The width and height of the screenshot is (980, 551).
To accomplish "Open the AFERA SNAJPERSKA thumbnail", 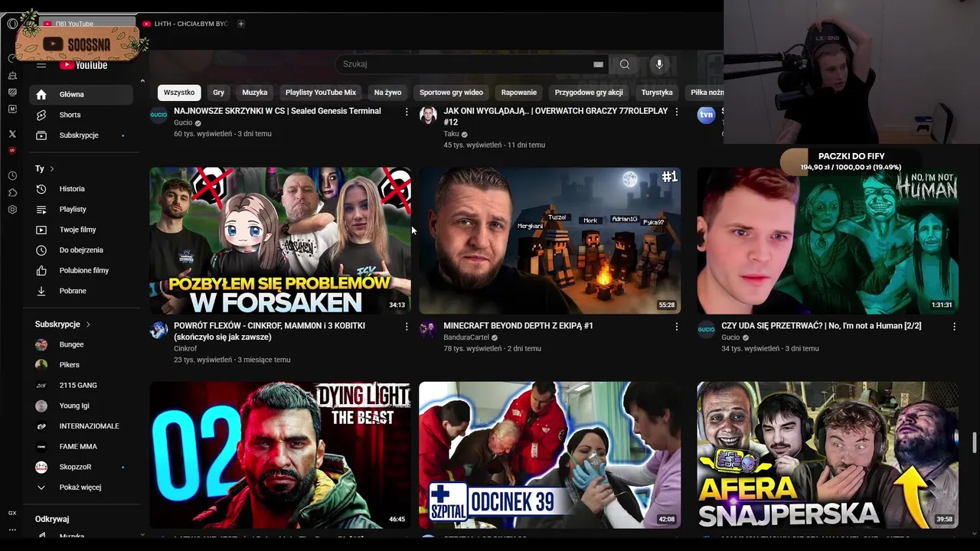I will point(828,455).
